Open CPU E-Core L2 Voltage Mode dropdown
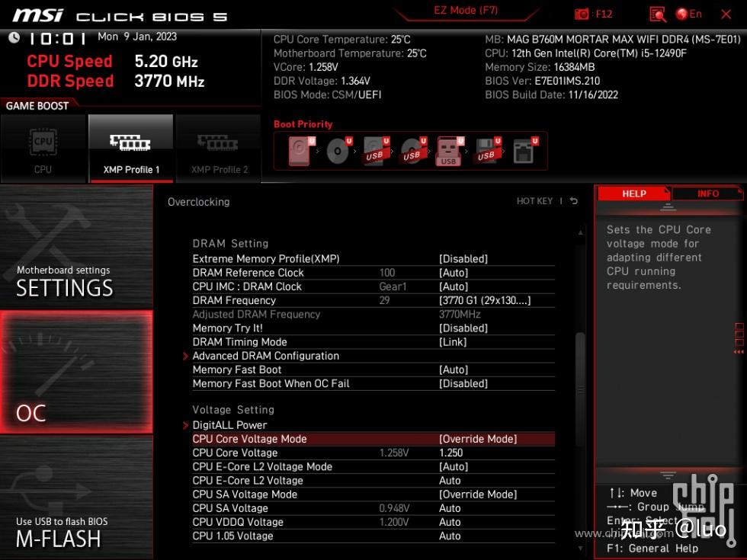 click(x=453, y=466)
